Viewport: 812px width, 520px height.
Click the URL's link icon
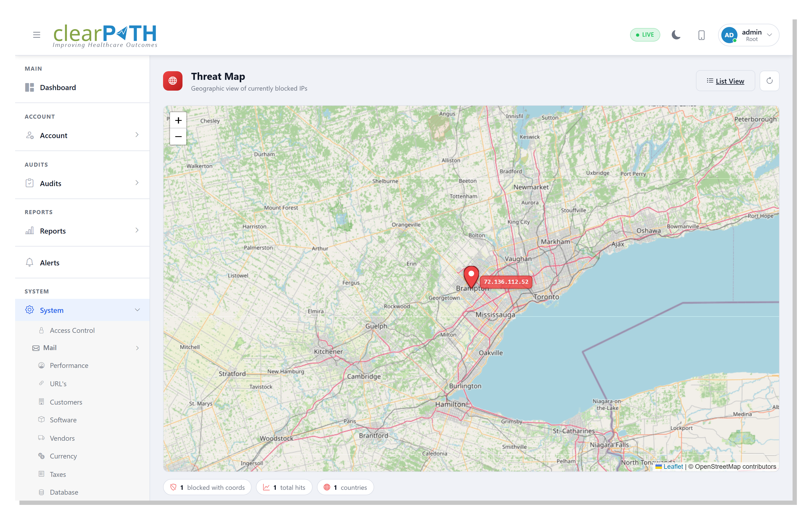41,383
